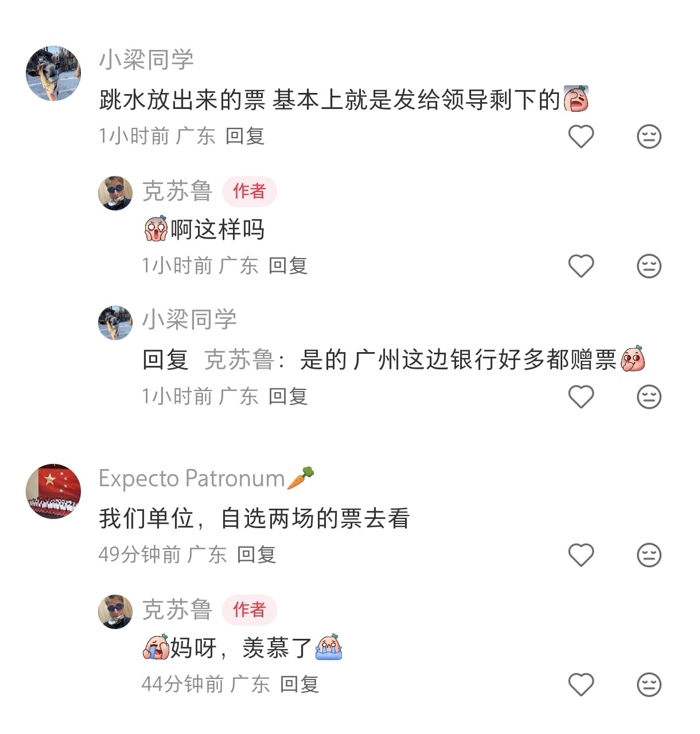Reply to 克苏鲁's 妈呀，羡慕了 comment
The width and height of the screenshot is (700, 734).
pyautogui.click(x=300, y=685)
